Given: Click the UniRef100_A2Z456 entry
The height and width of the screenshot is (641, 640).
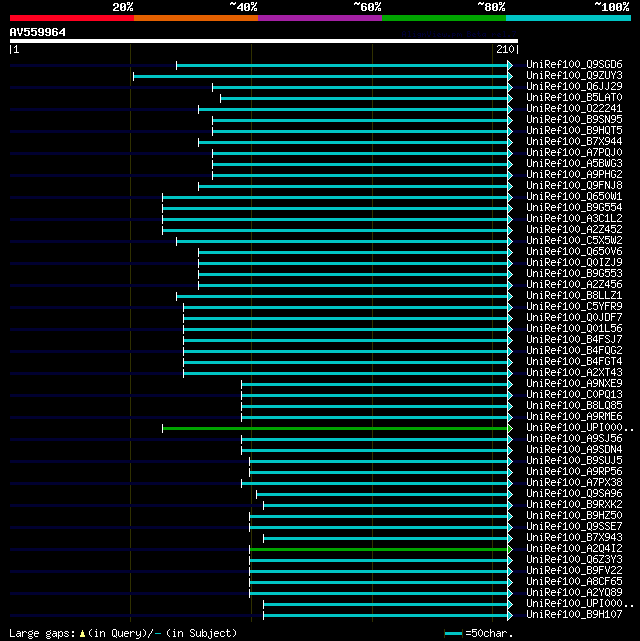Looking at the screenshot, I should point(574,285).
